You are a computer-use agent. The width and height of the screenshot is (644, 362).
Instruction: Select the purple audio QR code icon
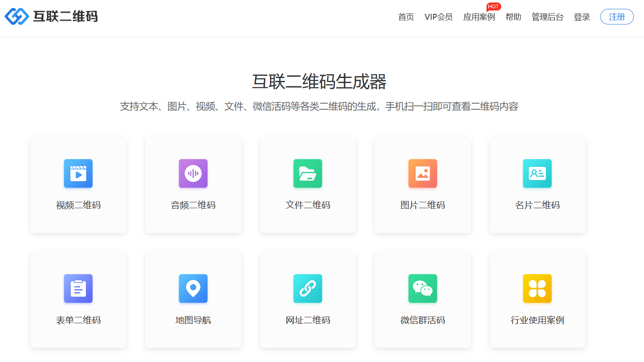pyautogui.click(x=193, y=173)
